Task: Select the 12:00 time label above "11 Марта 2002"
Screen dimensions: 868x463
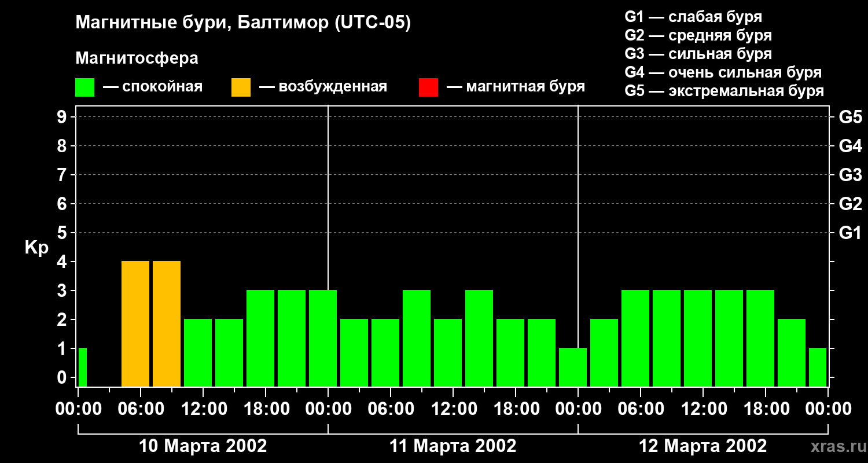Action: 453,409
